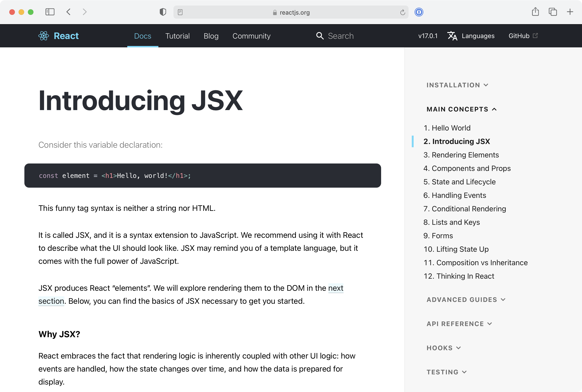This screenshot has height=392, width=582.
Task: Click the Languages translate icon
Action: 452,36
